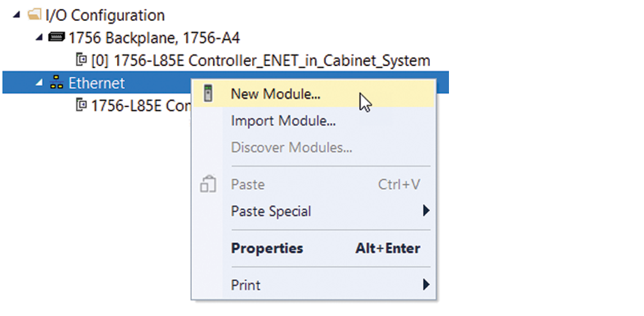This screenshot has width=644, height=316.
Task: Select the I/O Configuration tree item
Action: click(105, 15)
